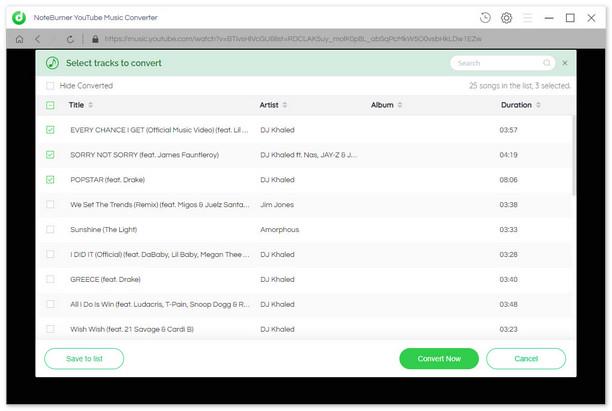Reload the page with refresh icon
The image size is (612, 411).
coord(70,39)
